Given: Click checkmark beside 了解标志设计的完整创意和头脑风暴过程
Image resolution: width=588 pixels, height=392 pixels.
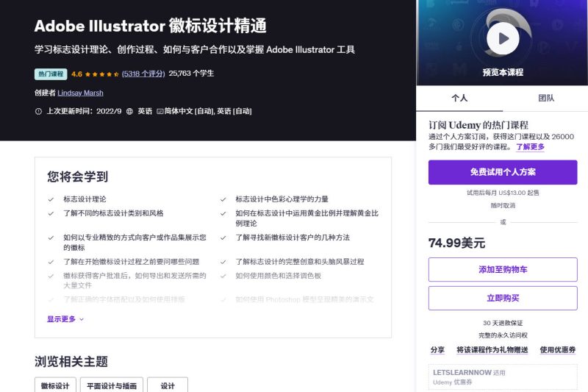Looking at the screenshot, I should (x=223, y=262).
